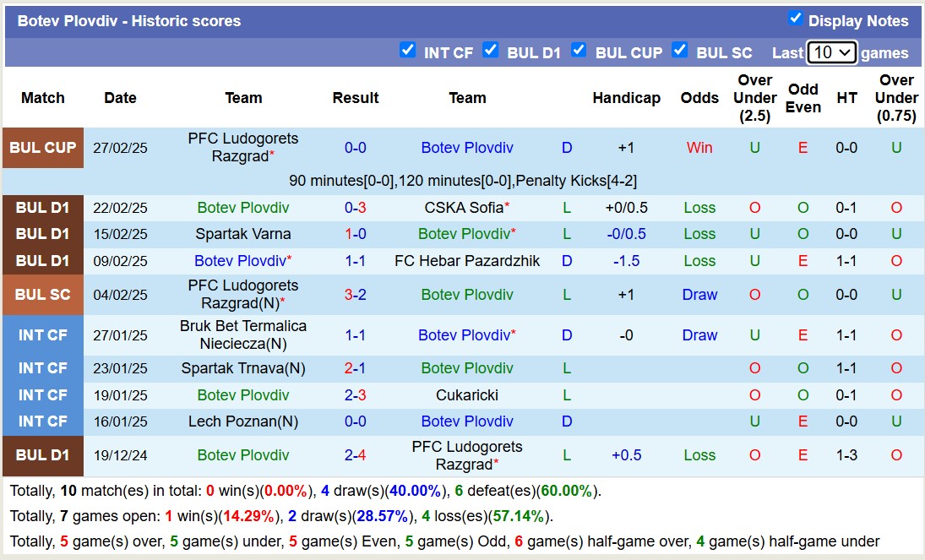Toggle the BUL SC filter checkbox
The image size is (925, 560).
coord(680,50)
